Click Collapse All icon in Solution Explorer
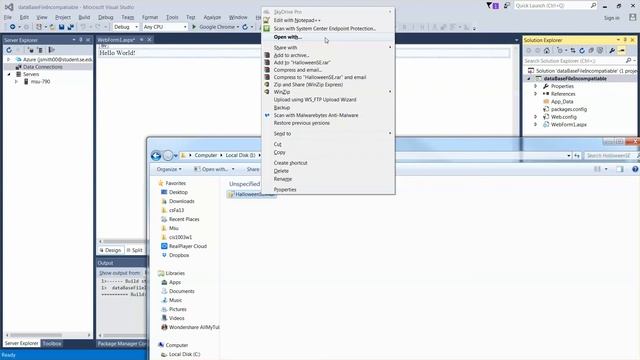Viewport: 640px width, 360px height. (x=591, y=51)
